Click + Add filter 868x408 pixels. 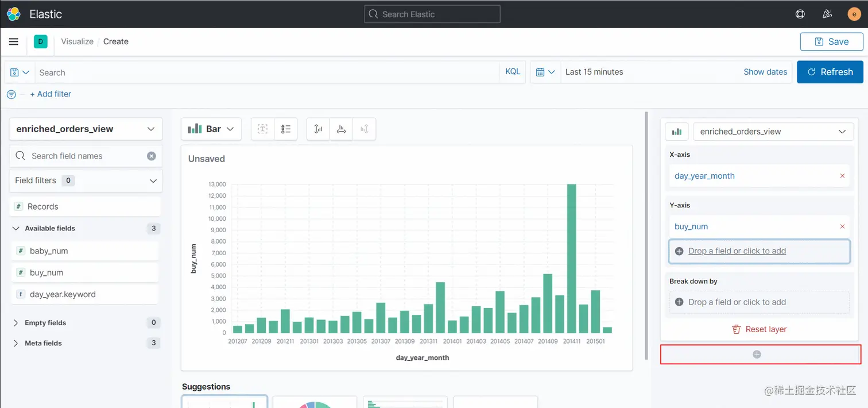[51, 94]
